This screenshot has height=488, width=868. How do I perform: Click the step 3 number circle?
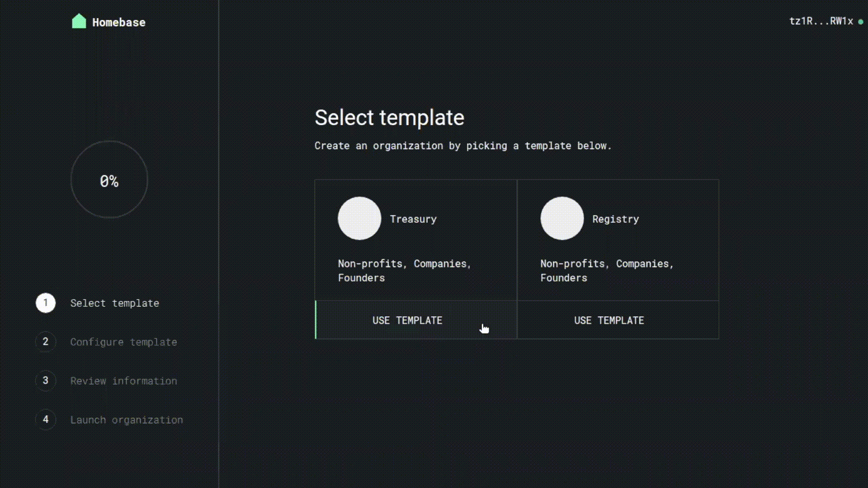(46, 380)
